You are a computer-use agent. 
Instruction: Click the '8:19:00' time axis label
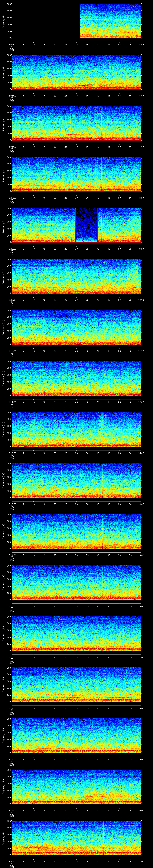coord(12,810)
